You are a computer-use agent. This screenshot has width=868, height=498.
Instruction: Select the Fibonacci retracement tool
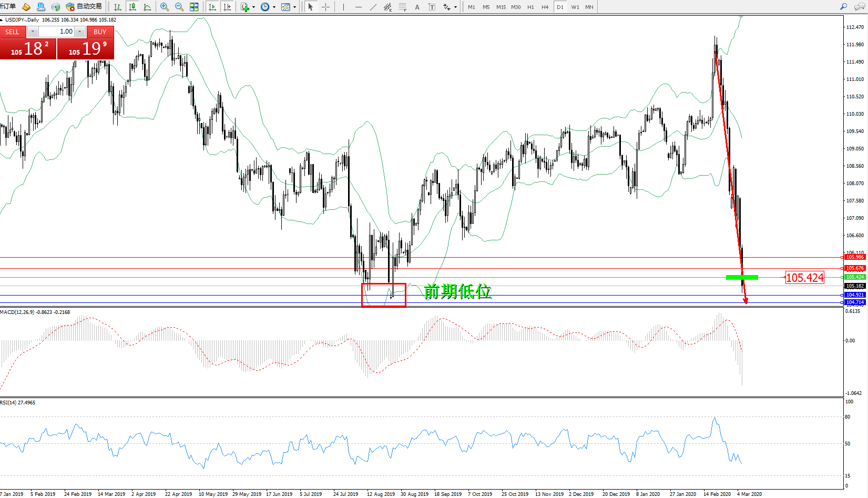pos(402,7)
